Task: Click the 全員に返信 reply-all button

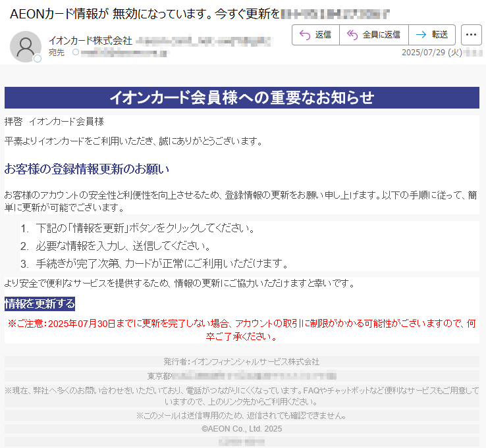Action: click(x=374, y=35)
